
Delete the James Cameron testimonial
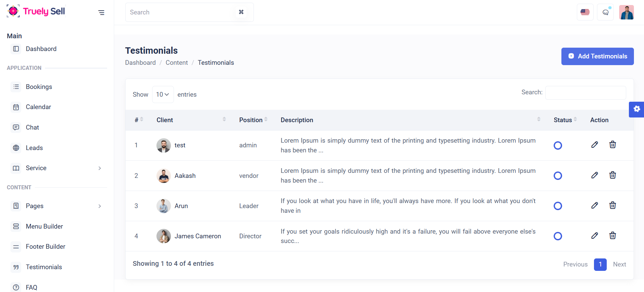point(612,236)
